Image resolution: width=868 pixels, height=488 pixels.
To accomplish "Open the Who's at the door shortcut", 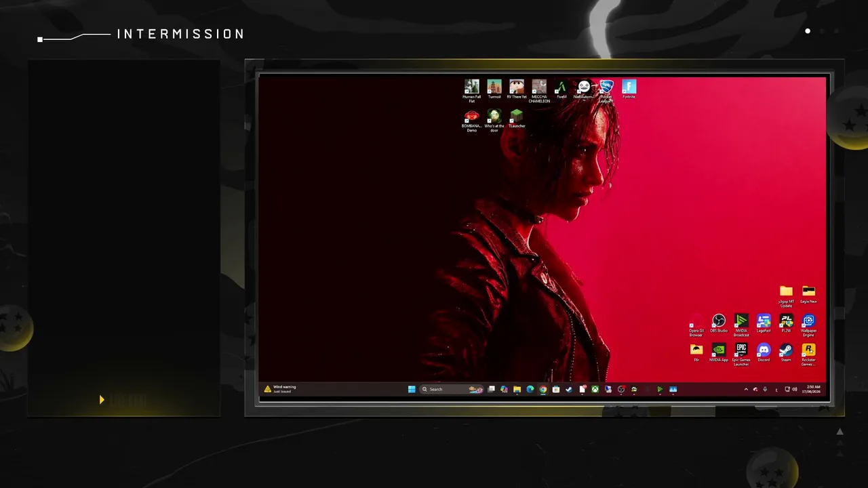I will point(494,120).
